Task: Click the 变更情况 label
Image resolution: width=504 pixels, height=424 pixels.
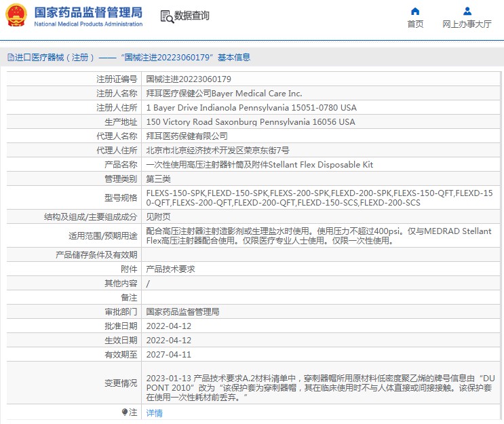Action: (121, 383)
